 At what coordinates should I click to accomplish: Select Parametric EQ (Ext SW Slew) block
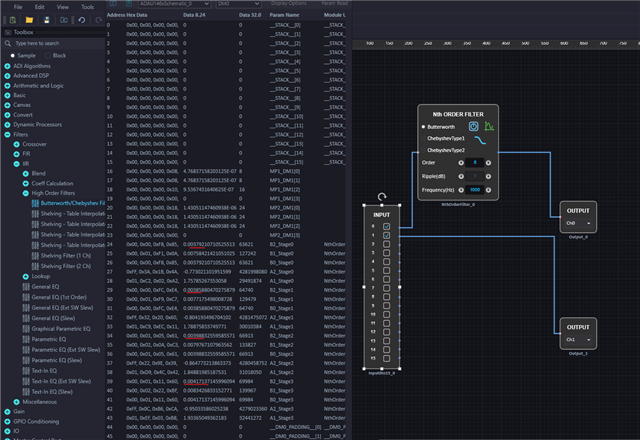click(x=61, y=350)
